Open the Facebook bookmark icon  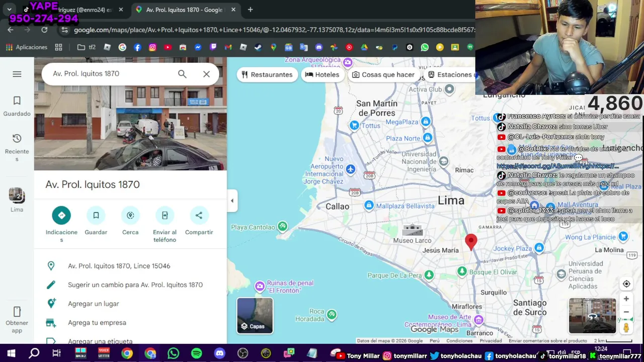coord(137,47)
